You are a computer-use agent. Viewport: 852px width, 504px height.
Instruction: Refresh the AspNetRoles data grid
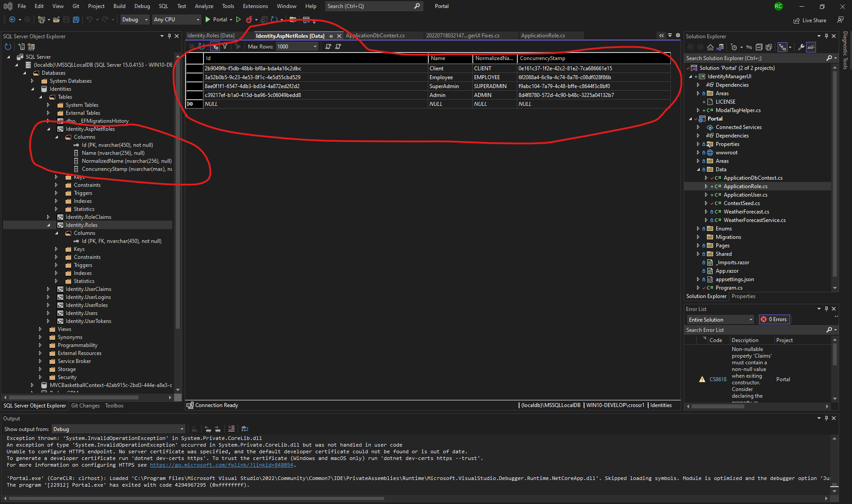[202, 46]
